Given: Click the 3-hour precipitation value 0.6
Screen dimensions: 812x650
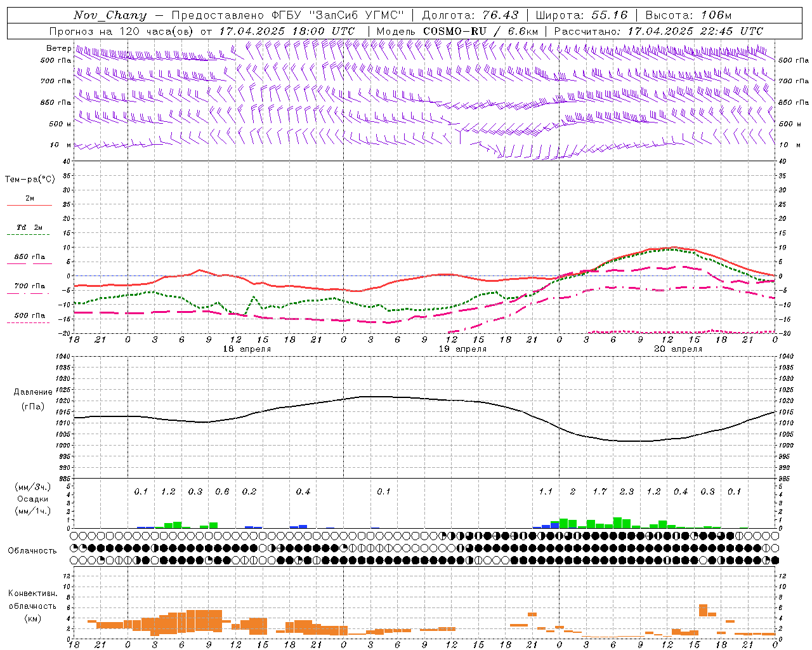Looking at the screenshot, I should tap(222, 492).
